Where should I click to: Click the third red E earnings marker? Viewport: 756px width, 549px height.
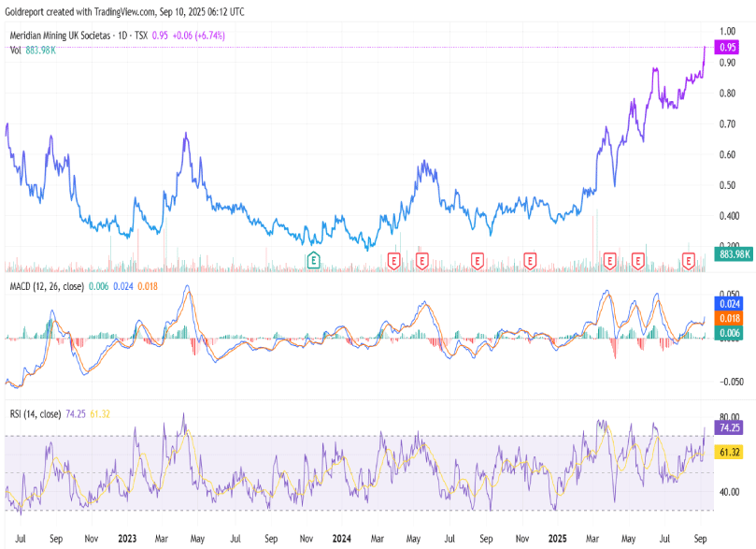[x=478, y=258]
